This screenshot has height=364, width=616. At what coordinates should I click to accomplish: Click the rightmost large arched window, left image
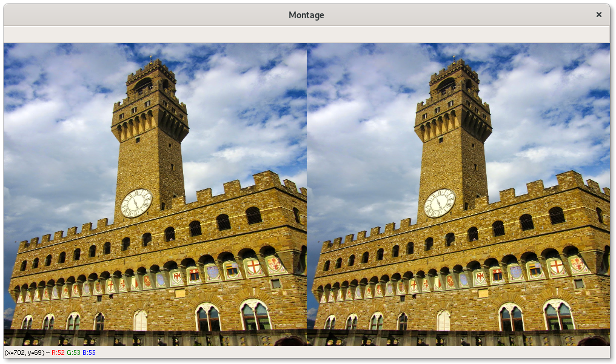point(255,316)
